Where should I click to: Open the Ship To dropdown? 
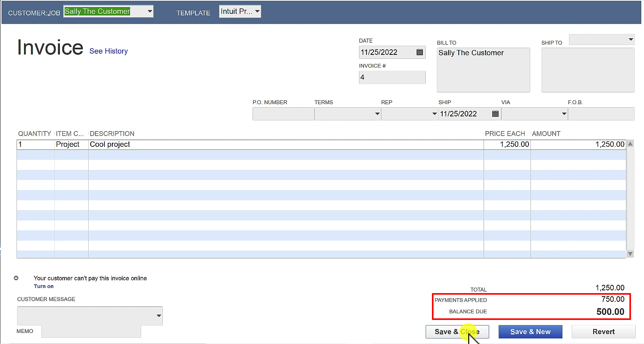tap(631, 39)
